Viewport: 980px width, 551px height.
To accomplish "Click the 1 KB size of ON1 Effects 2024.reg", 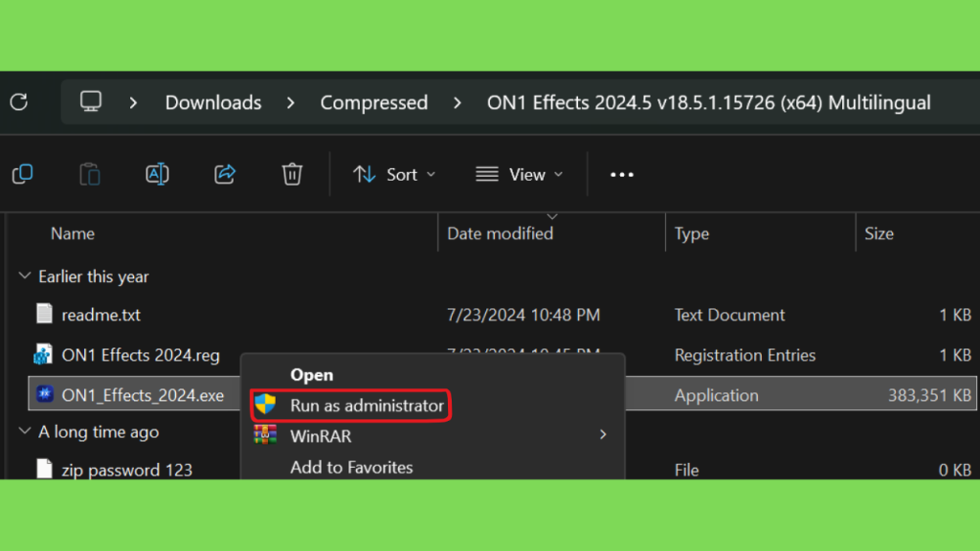I will tap(955, 356).
